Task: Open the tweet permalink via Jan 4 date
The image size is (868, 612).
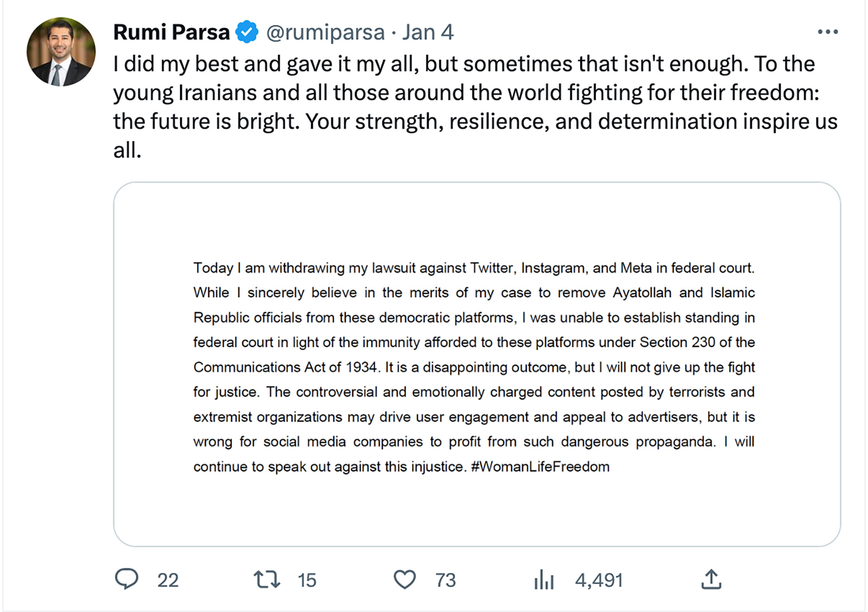Action: [x=428, y=32]
